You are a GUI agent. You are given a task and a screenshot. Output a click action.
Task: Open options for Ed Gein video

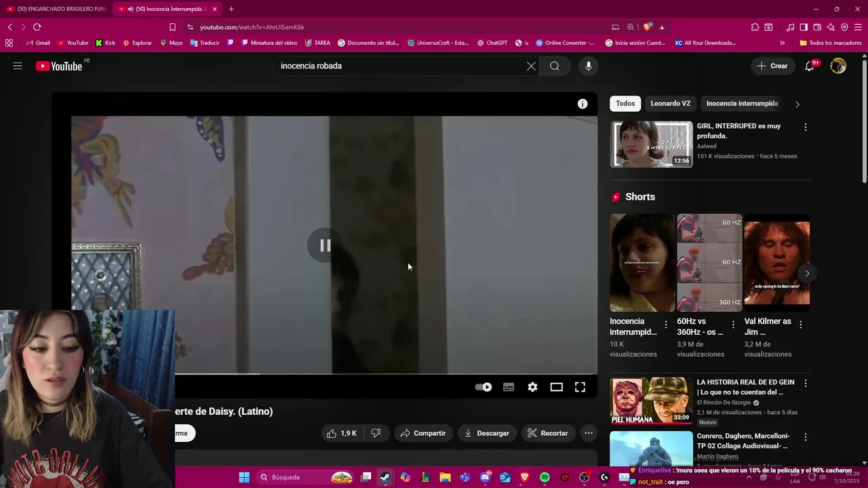(x=806, y=384)
